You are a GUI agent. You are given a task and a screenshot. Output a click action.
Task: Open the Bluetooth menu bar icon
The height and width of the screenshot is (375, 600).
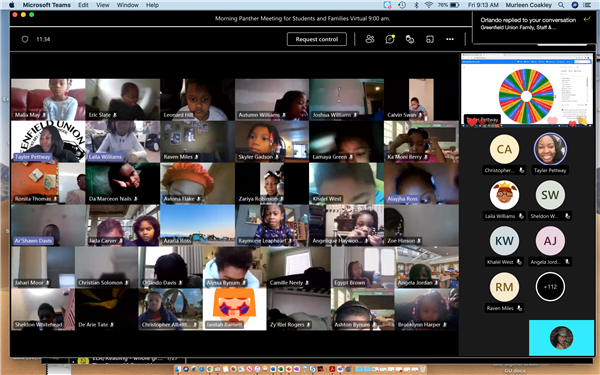click(416, 5)
